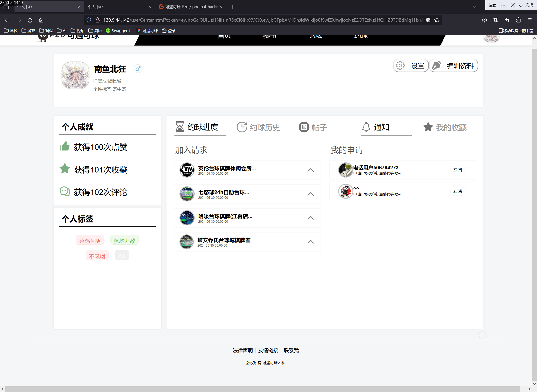The height and width of the screenshot is (392, 537).
Task: Reload the page with refresh icon
Action: pyautogui.click(x=30, y=20)
